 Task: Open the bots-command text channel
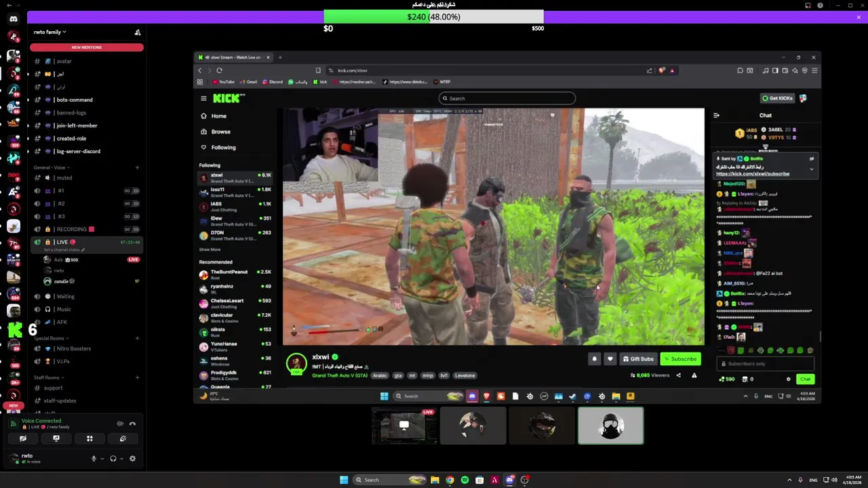87,100
